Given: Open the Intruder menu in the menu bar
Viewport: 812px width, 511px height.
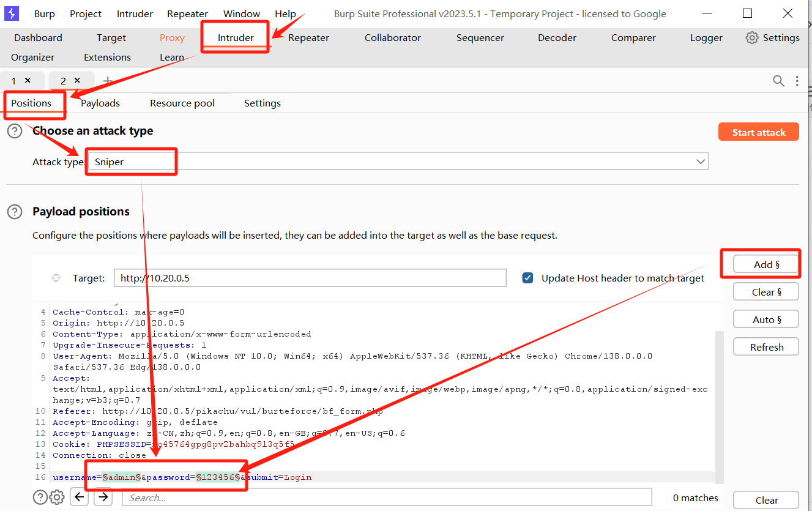Looking at the screenshot, I should (134, 13).
